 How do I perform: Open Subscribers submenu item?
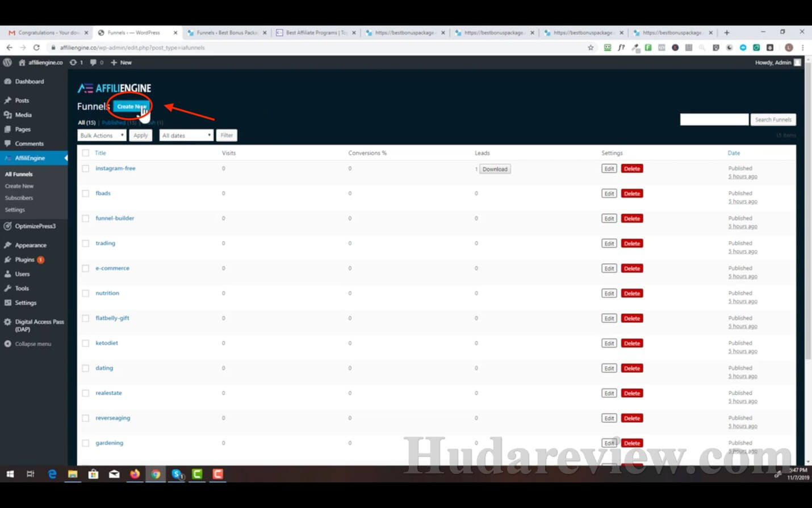pyautogui.click(x=19, y=198)
